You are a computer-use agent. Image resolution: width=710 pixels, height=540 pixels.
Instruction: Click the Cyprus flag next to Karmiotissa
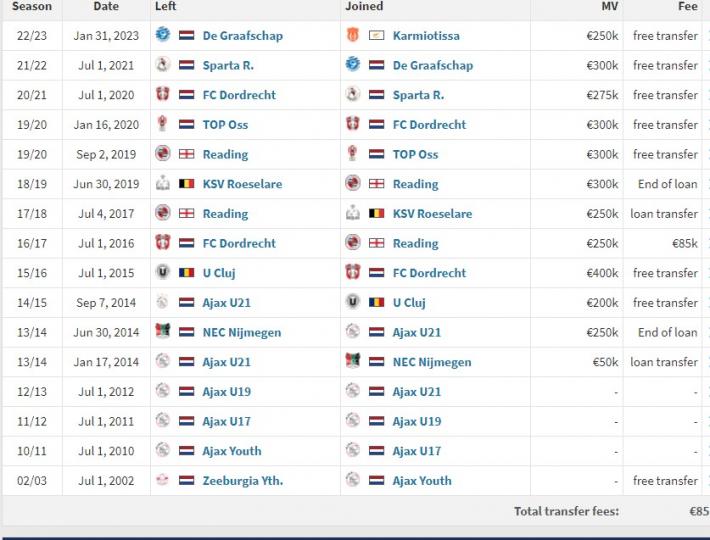[x=377, y=35]
